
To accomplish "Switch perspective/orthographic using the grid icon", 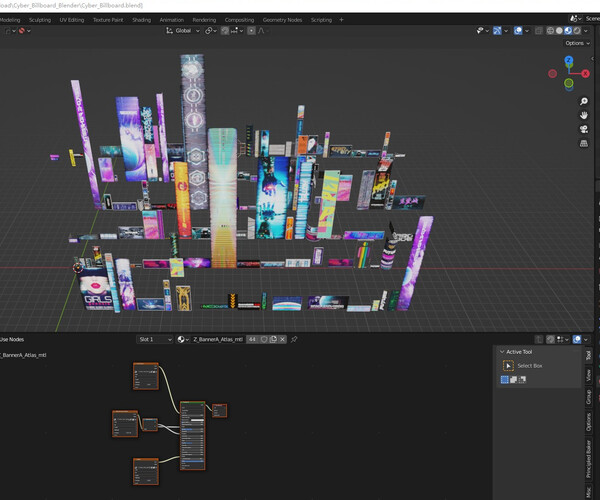I will (584, 143).
